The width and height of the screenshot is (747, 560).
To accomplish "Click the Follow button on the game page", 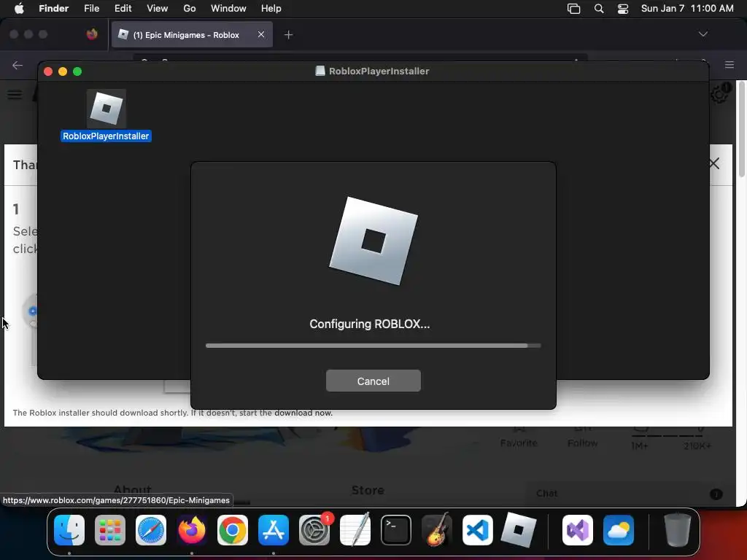I will point(583,438).
